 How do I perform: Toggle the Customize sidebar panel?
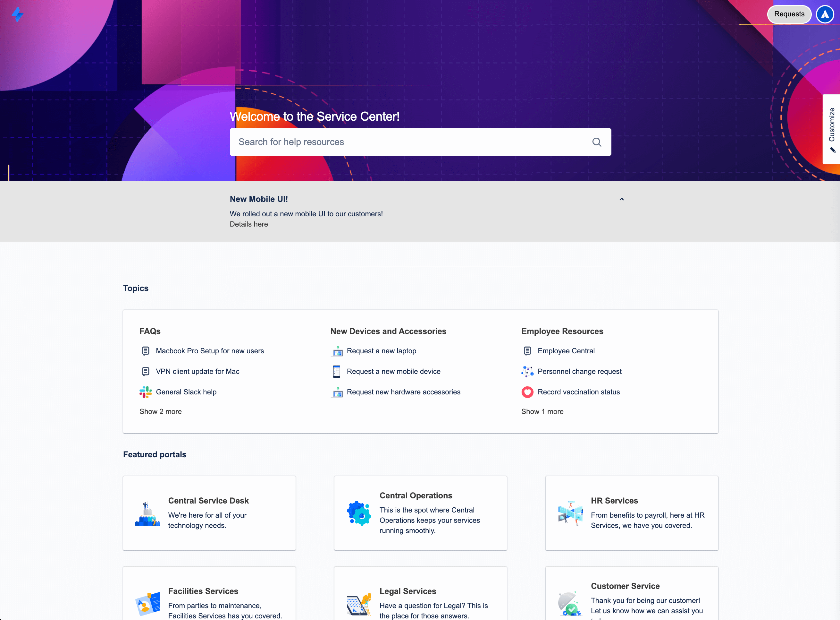[x=832, y=129]
